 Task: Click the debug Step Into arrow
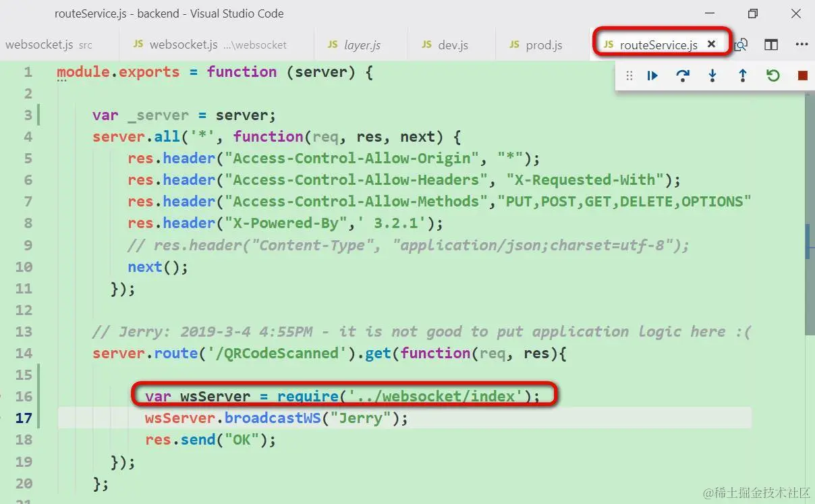[712, 76]
